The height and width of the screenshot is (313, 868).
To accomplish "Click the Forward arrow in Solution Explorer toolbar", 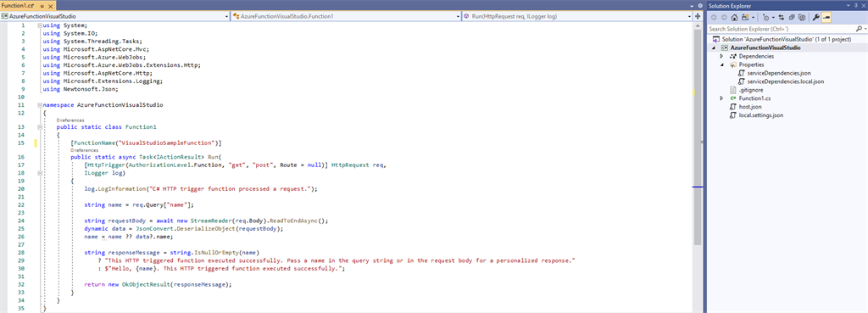I will [x=724, y=18].
